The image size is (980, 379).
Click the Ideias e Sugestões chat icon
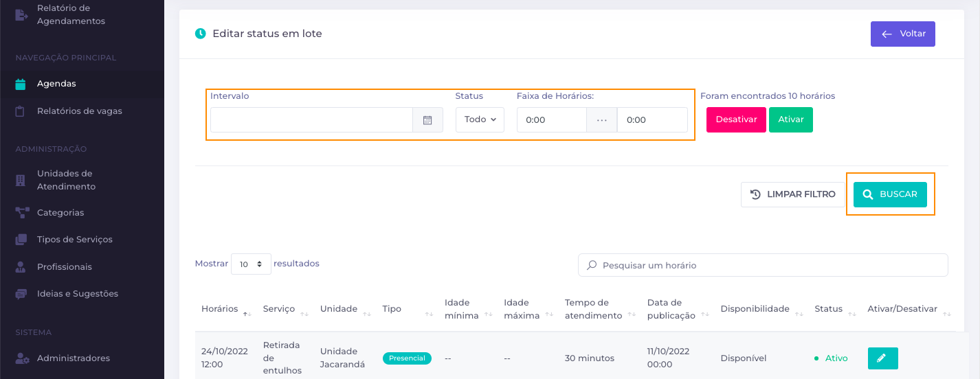pos(22,294)
